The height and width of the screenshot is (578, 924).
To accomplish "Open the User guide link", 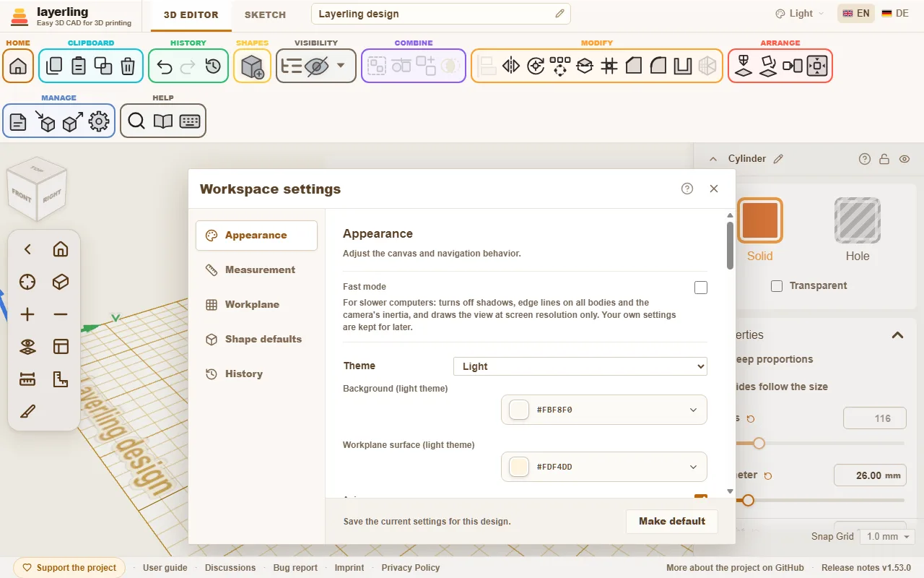I will (x=165, y=568).
